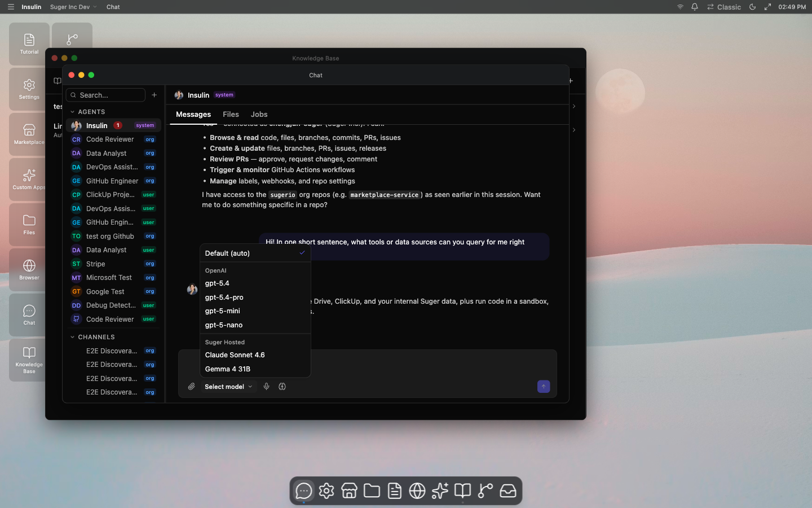Image resolution: width=812 pixels, height=508 pixels.
Task: Select the GitHub Engineer org agent
Action: pyautogui.click(x=113, y=181)
